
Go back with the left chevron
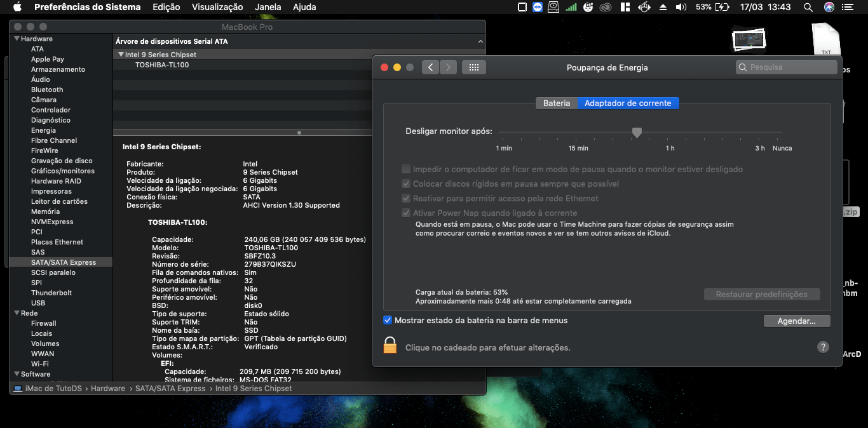(430, 67)
